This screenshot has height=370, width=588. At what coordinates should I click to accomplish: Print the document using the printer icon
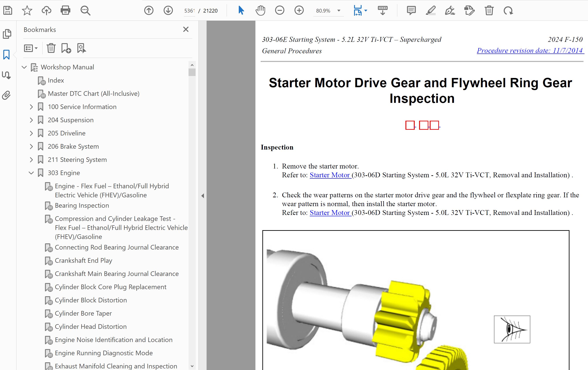point(65,11)
